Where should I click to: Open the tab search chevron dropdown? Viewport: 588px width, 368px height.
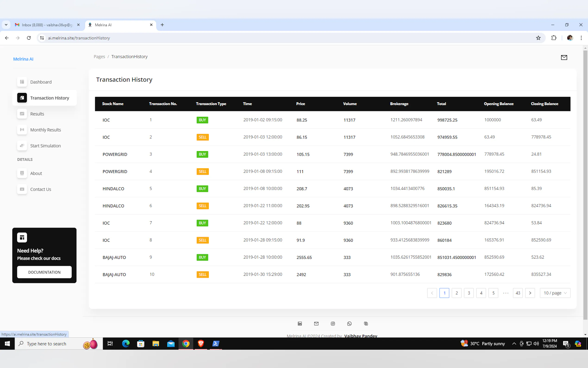coord(6,25)
